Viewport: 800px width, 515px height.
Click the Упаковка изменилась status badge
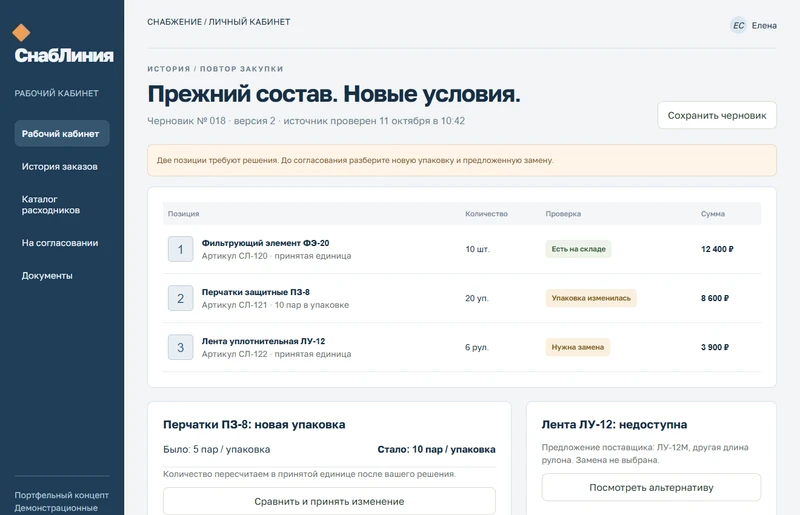tap(591, 298)
